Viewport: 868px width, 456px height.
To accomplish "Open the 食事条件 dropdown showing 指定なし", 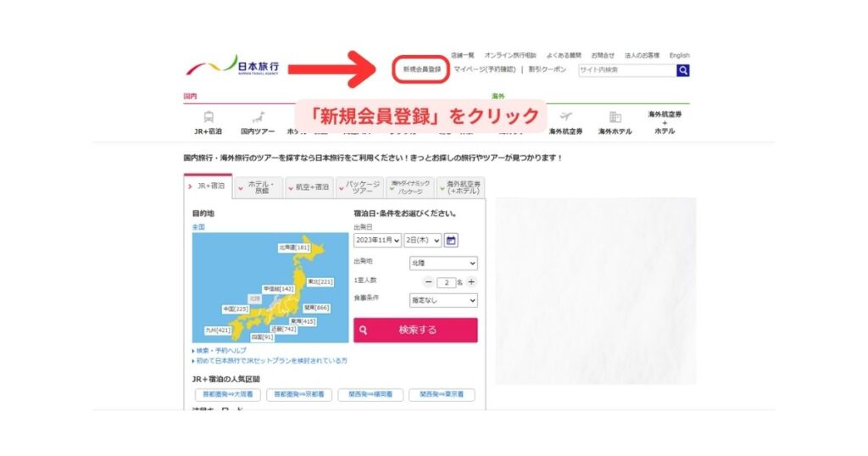I will coord(443,301).
